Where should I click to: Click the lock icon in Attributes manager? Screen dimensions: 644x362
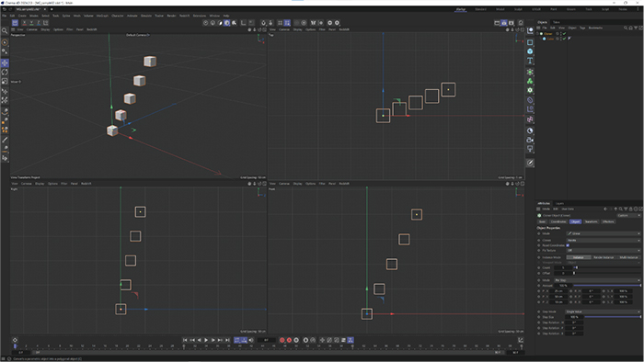point(631,209)
